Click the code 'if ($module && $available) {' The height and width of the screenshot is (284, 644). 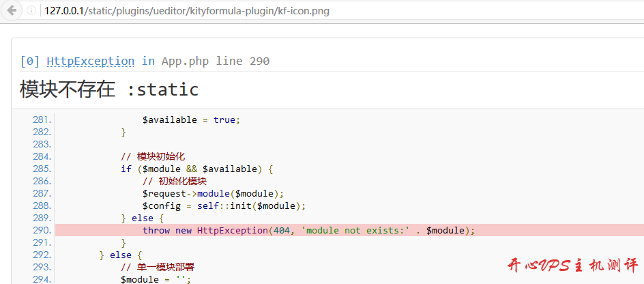[196, 169]
